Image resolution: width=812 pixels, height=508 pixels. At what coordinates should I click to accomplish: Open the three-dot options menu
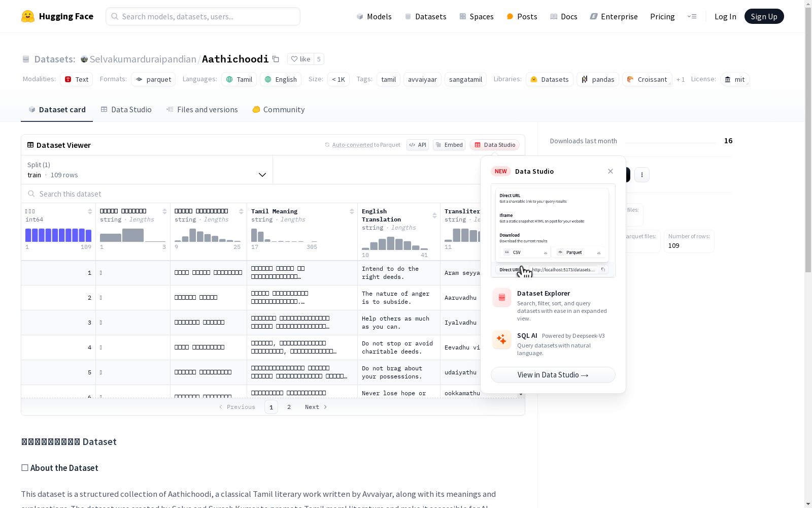point(642,175)
